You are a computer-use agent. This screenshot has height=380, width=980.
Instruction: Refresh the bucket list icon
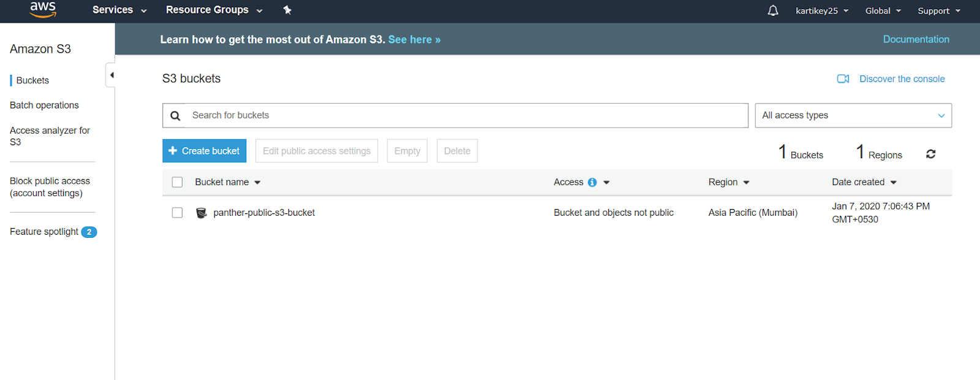(x=931, y=154)
